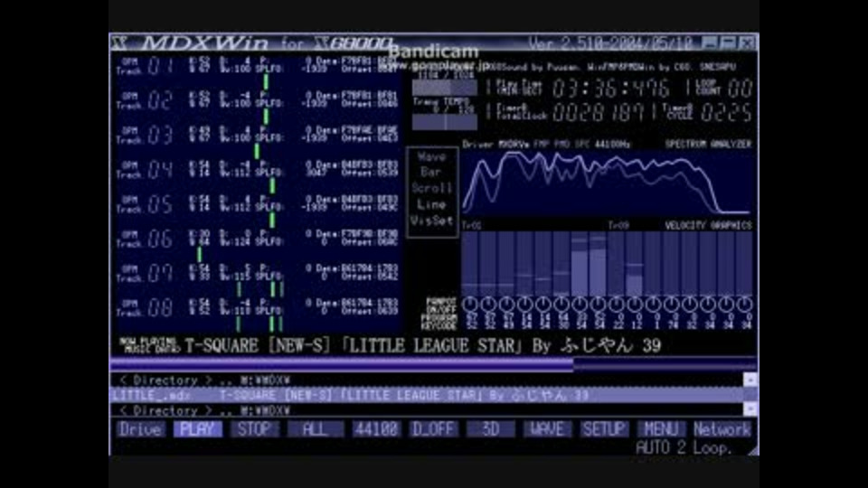Click the WAVE button in the bottom bar

pos(548,429)
